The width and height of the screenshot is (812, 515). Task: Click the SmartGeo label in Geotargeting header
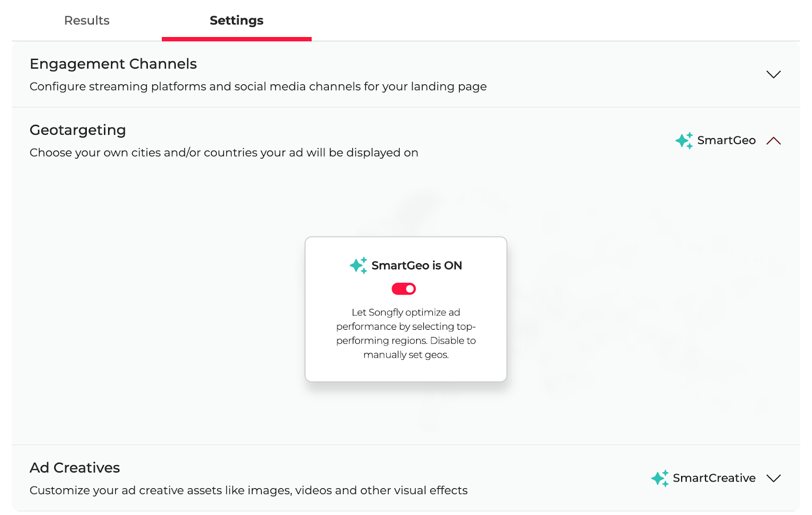[726, 141]
